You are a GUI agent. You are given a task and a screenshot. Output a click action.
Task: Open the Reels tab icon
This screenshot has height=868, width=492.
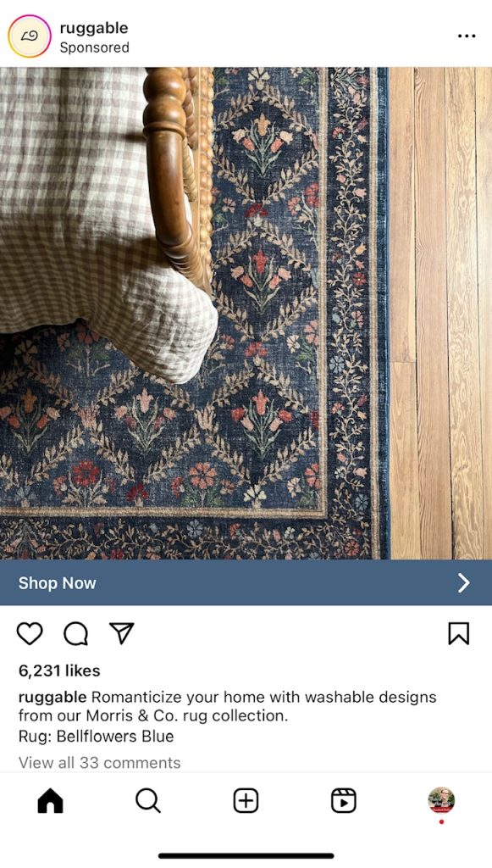pos(343,800)
